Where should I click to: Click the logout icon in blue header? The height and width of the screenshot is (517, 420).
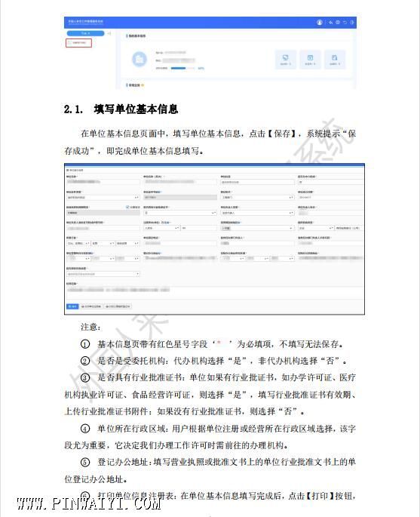pos(351,23)
